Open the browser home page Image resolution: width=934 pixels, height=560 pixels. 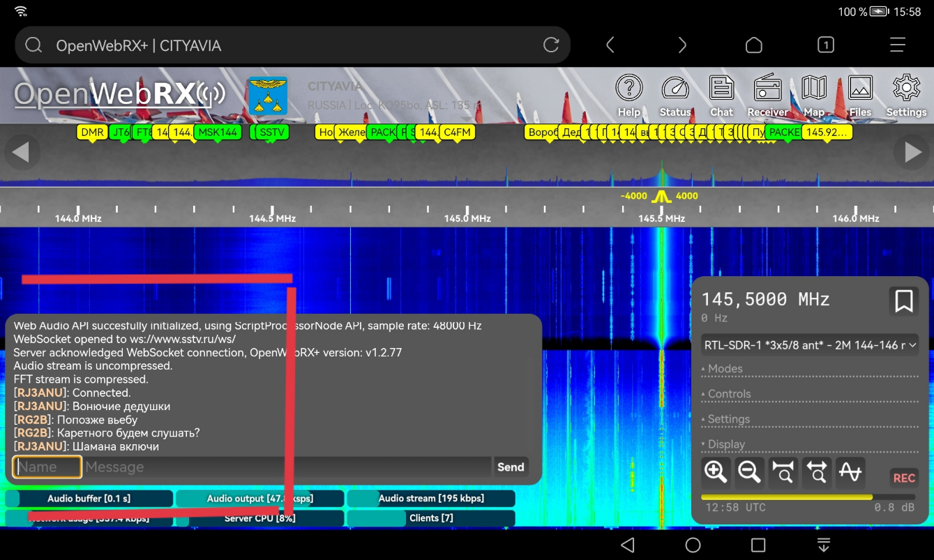pyautogui.click(x=754, y=45)
